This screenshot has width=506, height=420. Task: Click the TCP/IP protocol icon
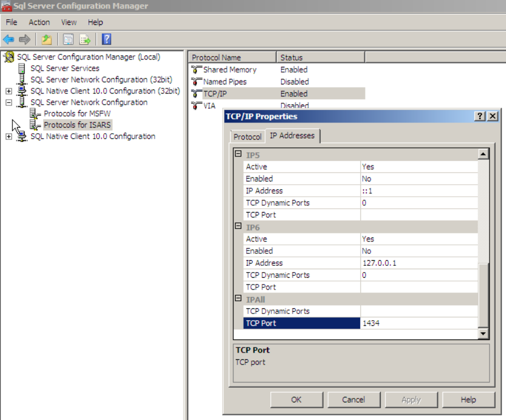pos(196,94)
